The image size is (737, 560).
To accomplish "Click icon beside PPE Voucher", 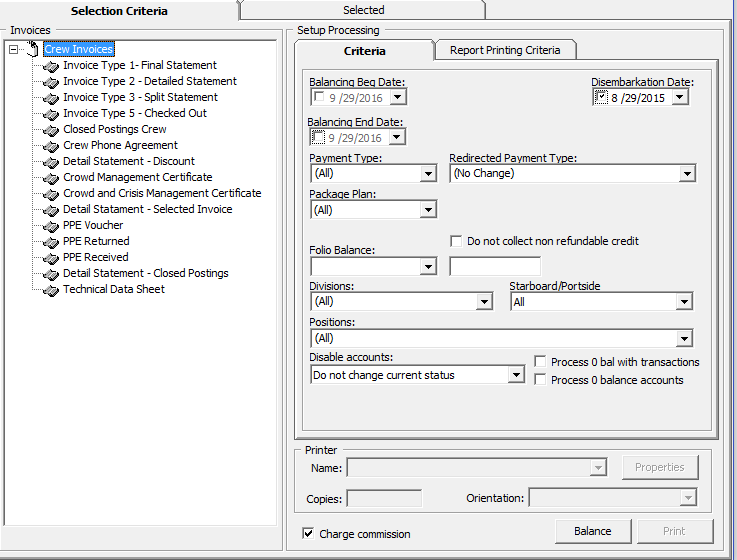I will pos(51,226).
